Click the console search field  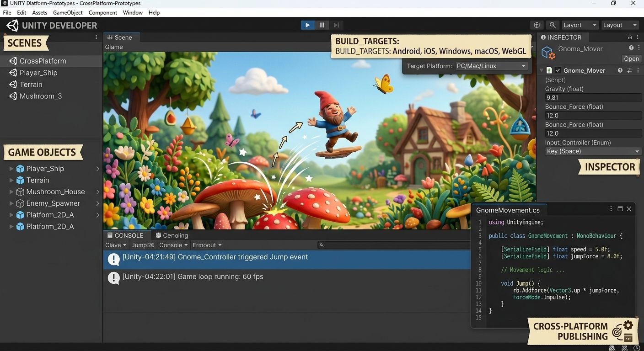point(395,245)
